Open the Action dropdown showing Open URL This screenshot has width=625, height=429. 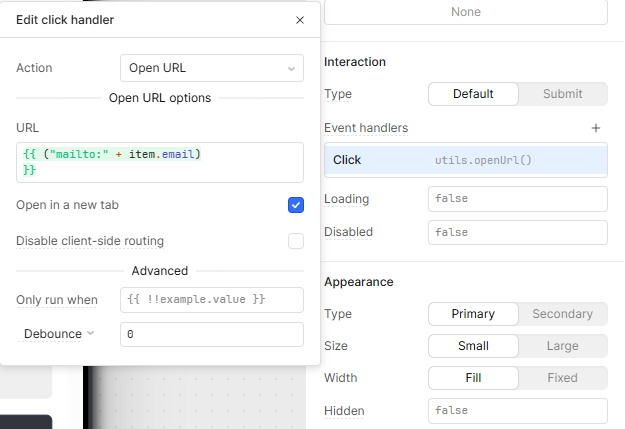click(211, 68)
